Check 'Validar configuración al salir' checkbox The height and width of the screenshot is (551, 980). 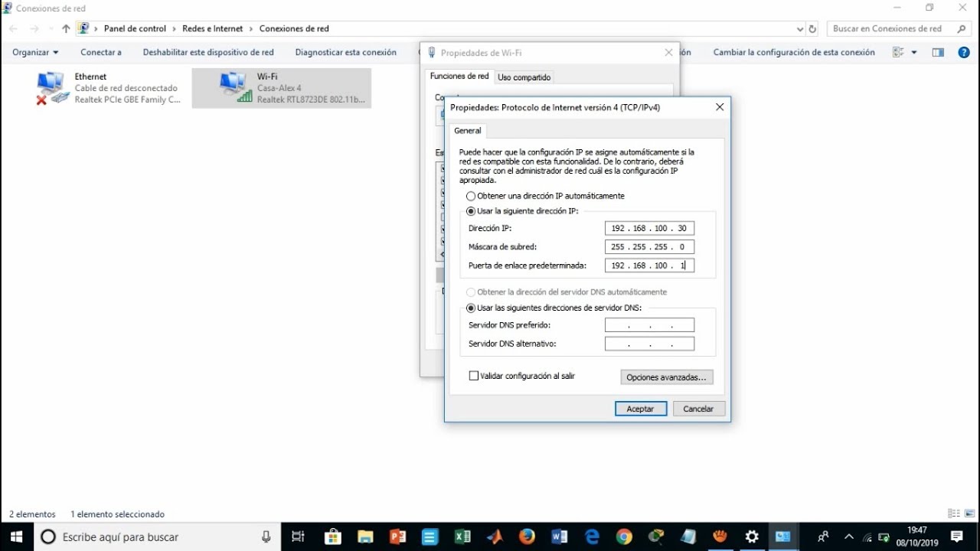click(x=473, y=376)
